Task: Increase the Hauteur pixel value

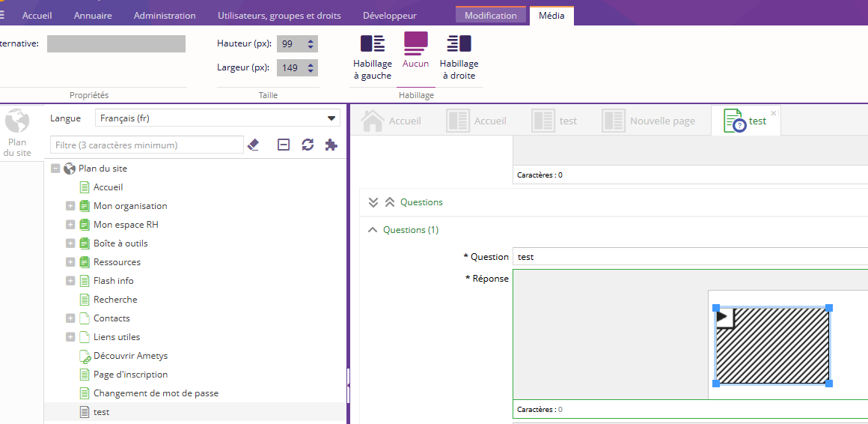Action: click(x=311, y=40)
